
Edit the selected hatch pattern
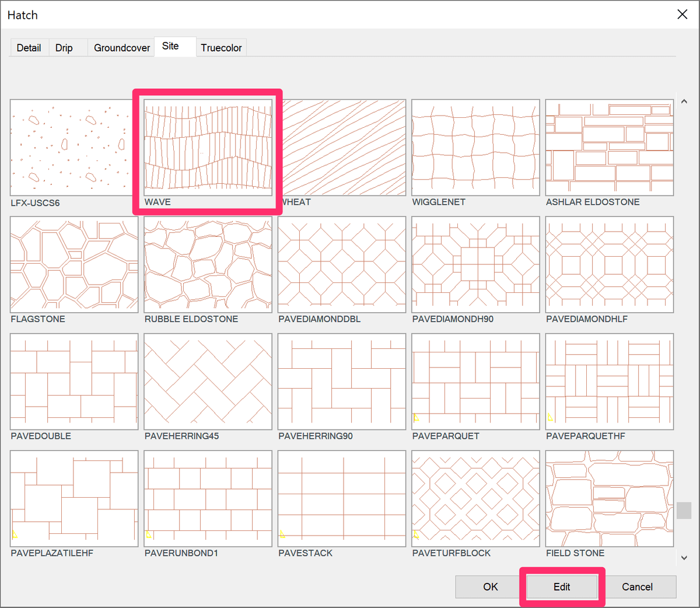pos(561,587)
